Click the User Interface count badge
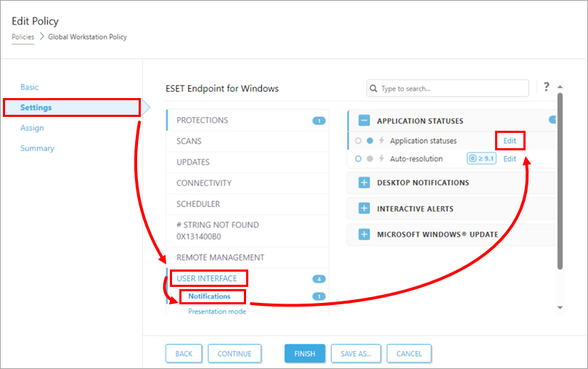This screenshot has width=588, height=369. tap(319, 279)
